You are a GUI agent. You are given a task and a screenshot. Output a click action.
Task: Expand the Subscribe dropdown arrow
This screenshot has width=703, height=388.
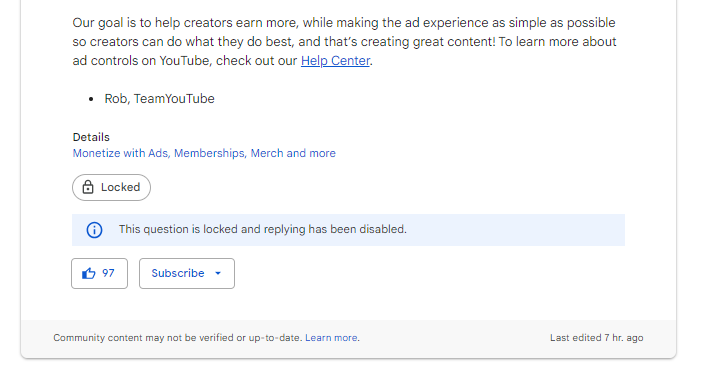click(x=218, y=273)
